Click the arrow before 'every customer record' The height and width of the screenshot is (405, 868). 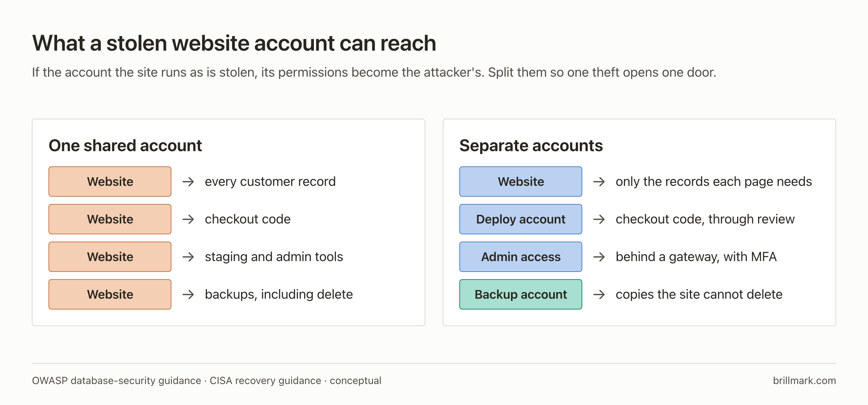188,182
